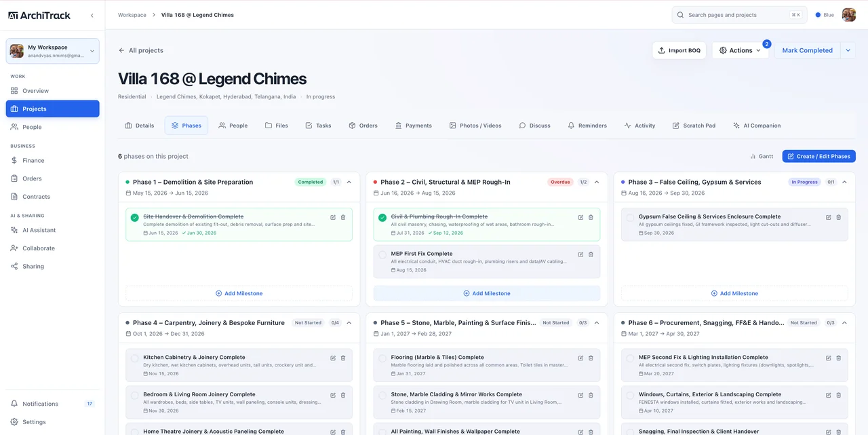
Task: Delete the MEP First Fix Complete milestone
Action: (591, 254)
